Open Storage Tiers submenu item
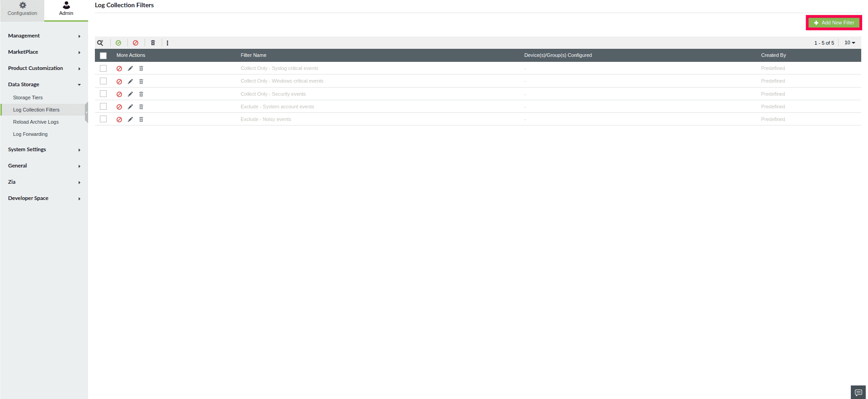868x399 pixels. pyautogui.click(x=28, y=97)
